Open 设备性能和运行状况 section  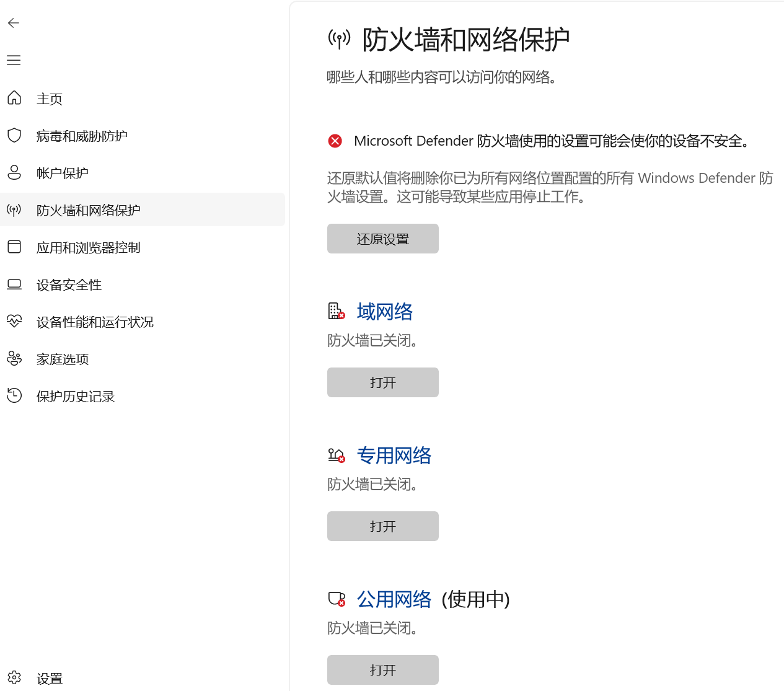[143, 321]
